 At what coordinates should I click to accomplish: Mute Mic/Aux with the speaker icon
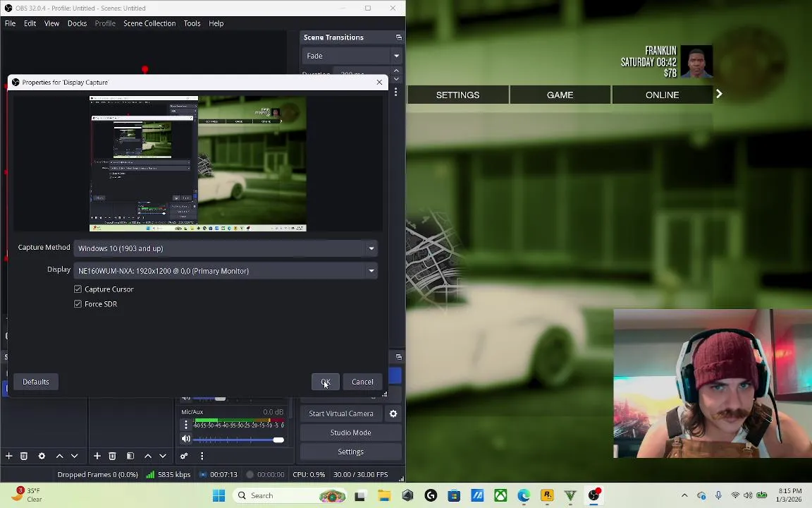(x=186, y=439)
